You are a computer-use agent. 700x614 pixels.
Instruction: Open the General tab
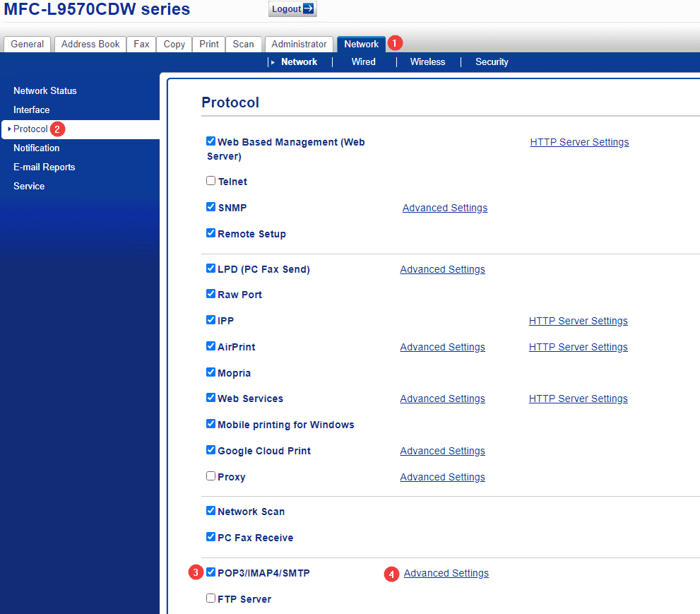[28, 44]
